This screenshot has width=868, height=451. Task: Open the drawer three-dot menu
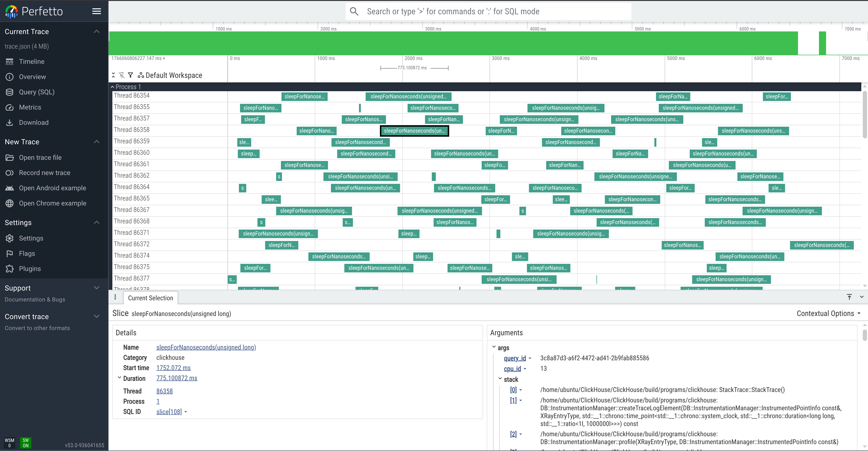(x=115, y=297)
